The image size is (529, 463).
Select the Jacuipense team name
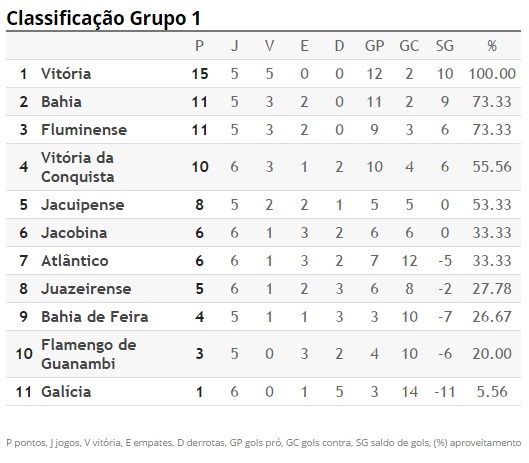[83, 205]
